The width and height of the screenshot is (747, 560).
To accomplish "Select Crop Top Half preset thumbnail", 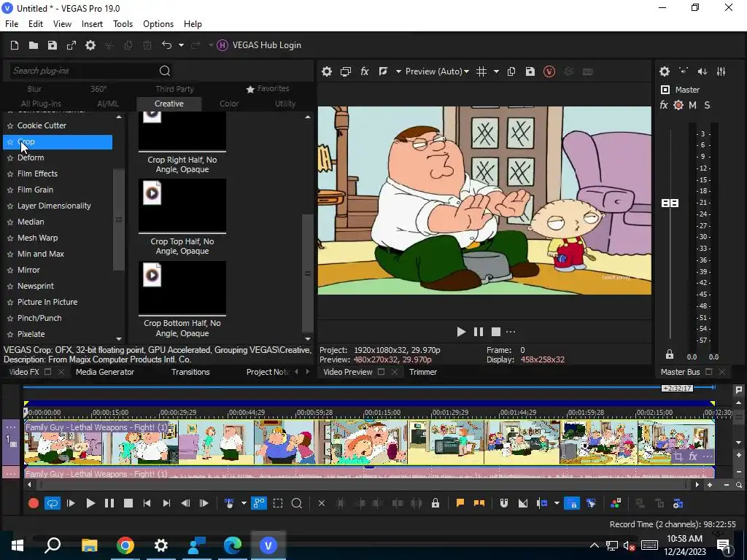I will (182, 206).
